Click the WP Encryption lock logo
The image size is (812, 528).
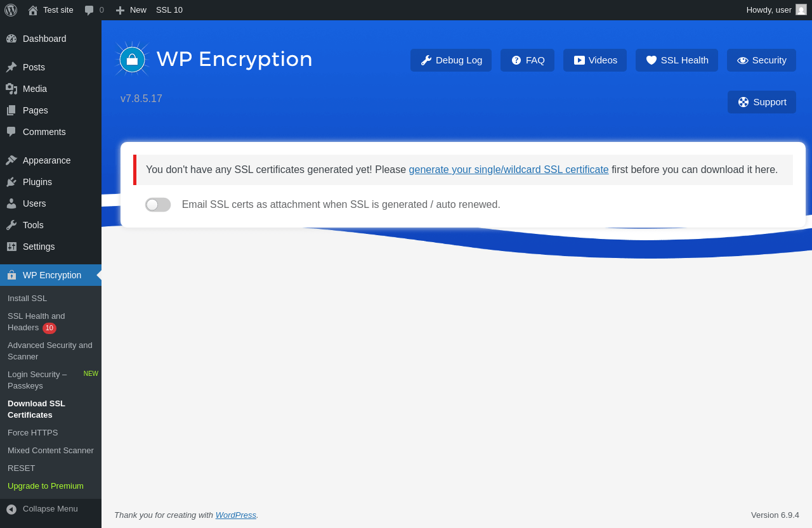point(132,60)
